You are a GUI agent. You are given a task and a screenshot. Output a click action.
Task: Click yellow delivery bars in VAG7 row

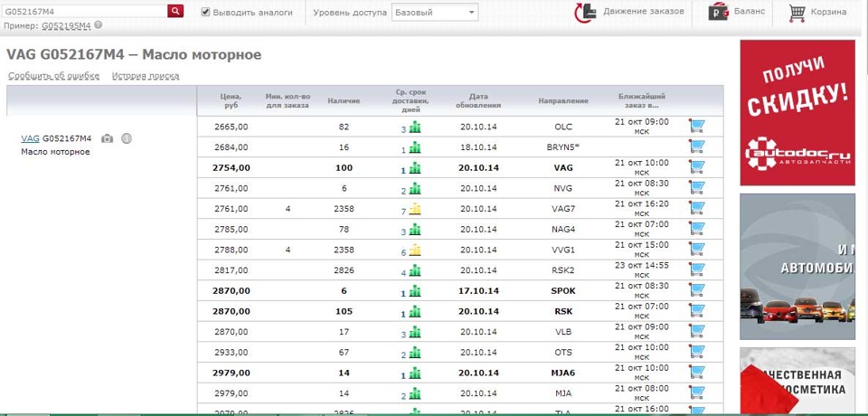click(415, 210)
